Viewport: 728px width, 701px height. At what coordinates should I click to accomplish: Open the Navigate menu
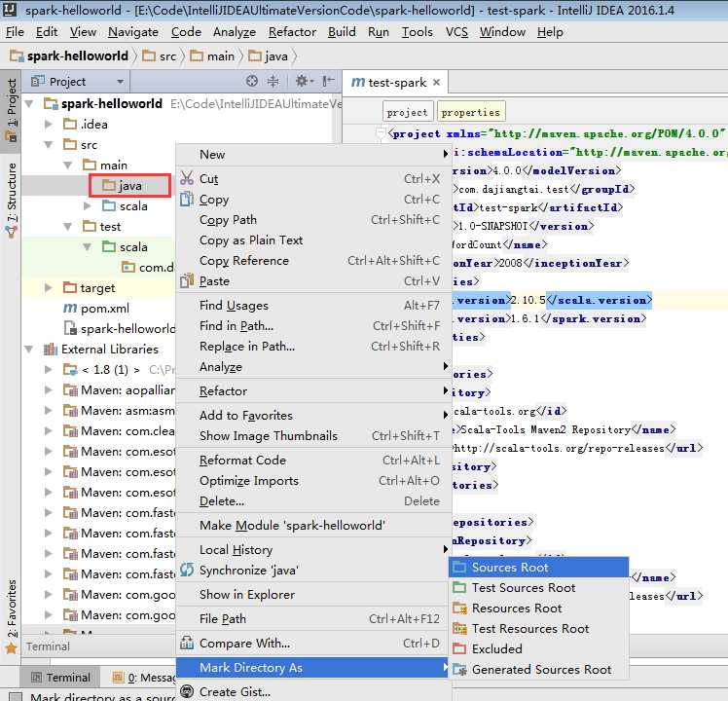(133, 31)
